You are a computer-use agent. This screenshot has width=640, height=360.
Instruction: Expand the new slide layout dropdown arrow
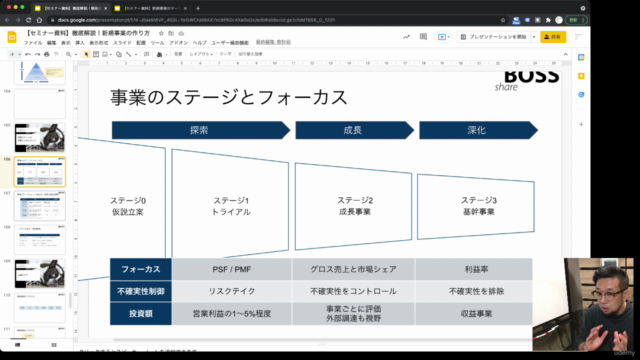[x=19, y=54]
